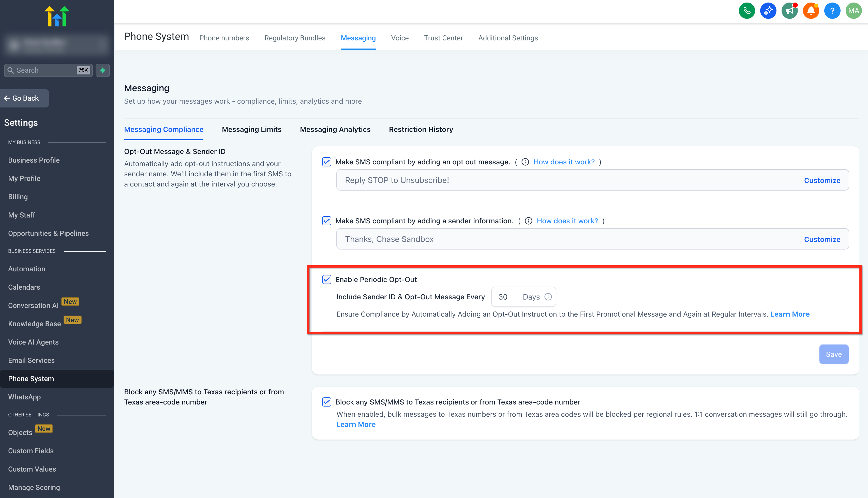The height and width of the screenshot is (498, 868).
Task: Open the MA user avatar menu
Action: pyautogui.click(x=853, y=11)
